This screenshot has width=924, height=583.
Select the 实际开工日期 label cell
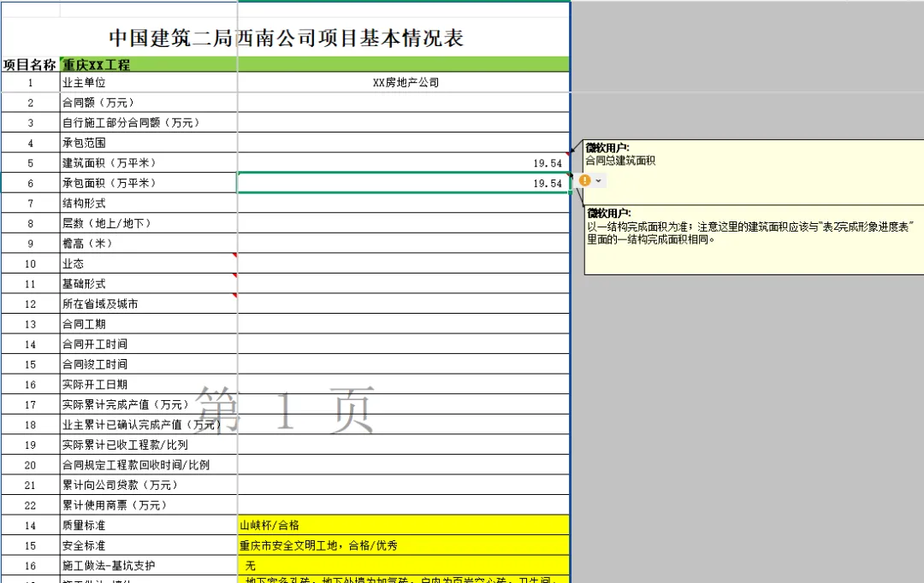click(149, 385)
